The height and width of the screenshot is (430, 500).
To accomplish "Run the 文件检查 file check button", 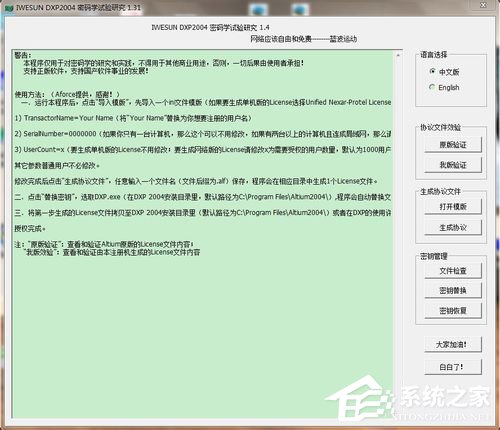I will click(x=453, y=271).
